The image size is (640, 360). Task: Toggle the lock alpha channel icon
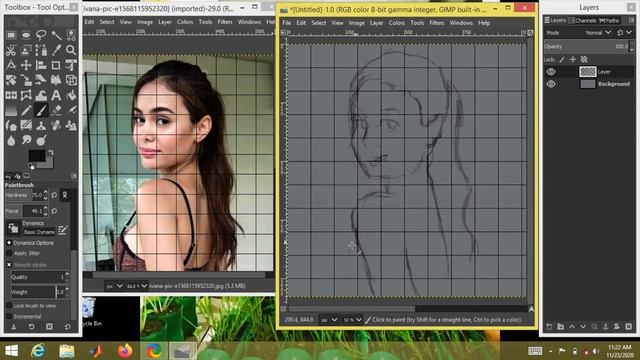[x=584, y=60]
